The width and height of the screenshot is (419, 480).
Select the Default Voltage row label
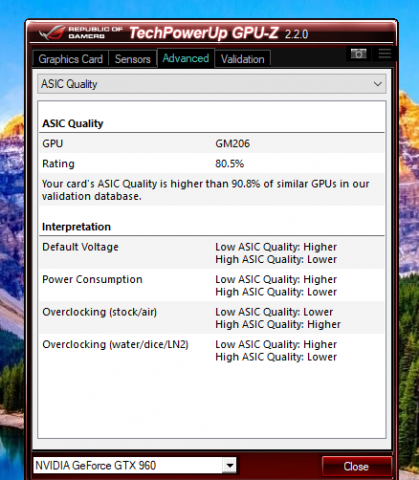(x=80, y=247)
